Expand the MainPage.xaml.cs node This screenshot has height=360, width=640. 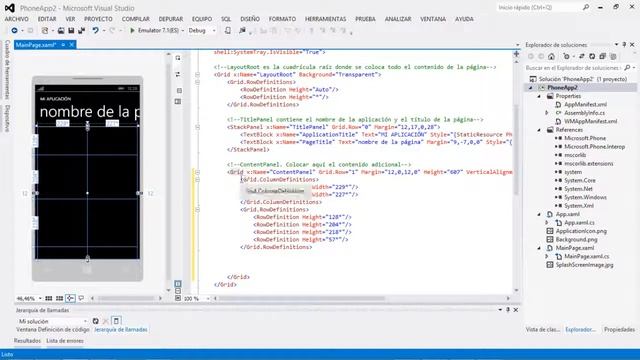[547, 256]
